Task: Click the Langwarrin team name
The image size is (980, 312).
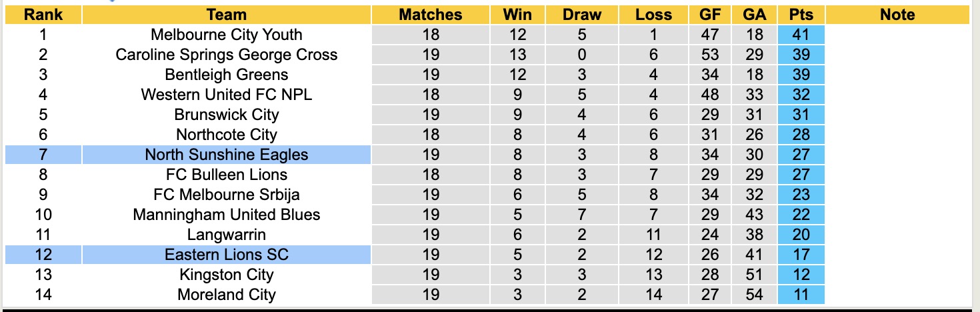Action: [227, 235]
